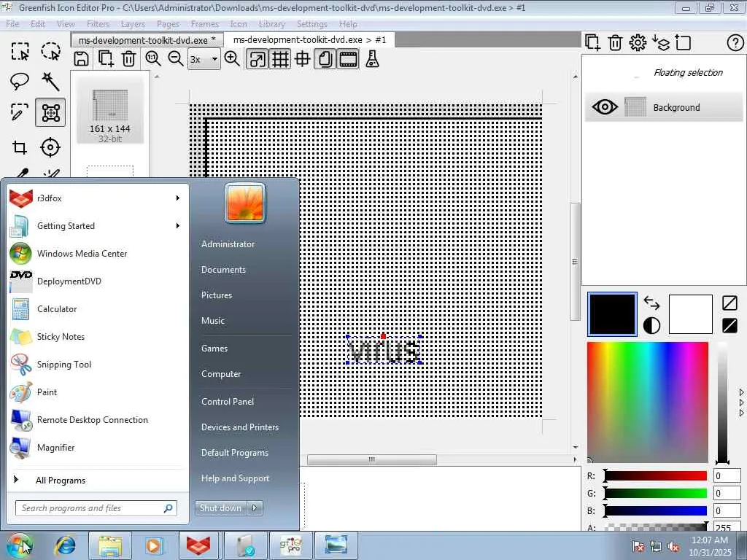Select the 161 x 144 page thumbnail
Viewport: 747px width, 560px height.
110,111
